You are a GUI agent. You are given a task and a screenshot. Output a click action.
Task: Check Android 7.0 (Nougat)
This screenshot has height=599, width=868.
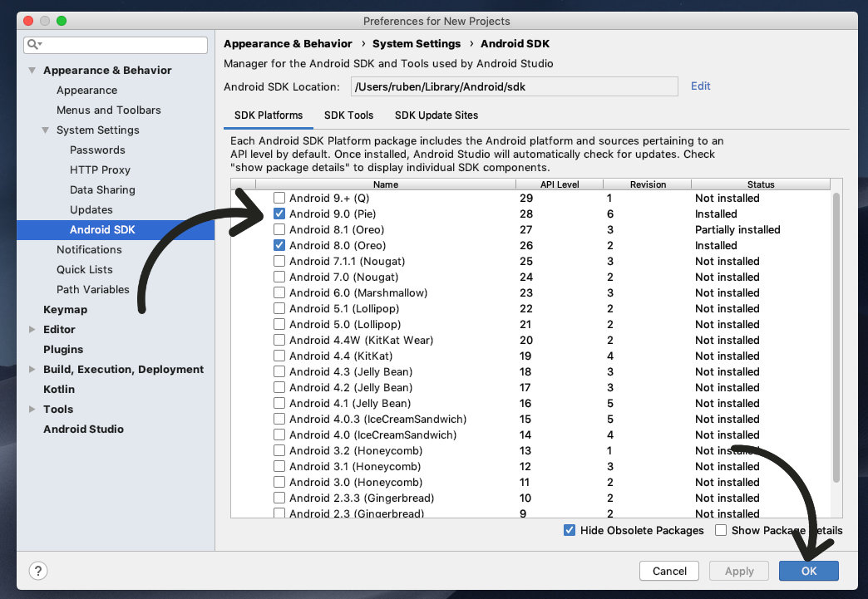point(279,277)
